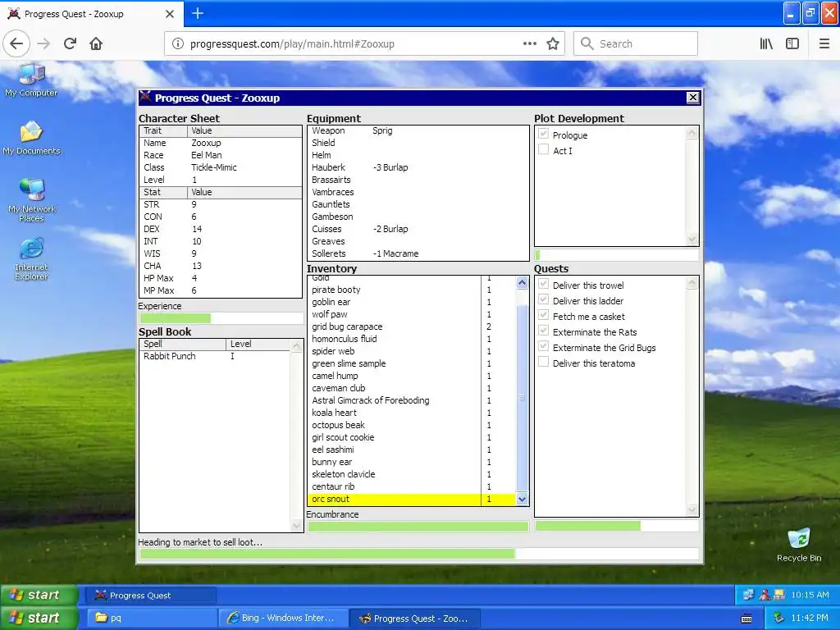The image size is (840, 630).
Task: Click the keyboard icon in the system tray
Action: pyautogui.click(x=746, y=619)
